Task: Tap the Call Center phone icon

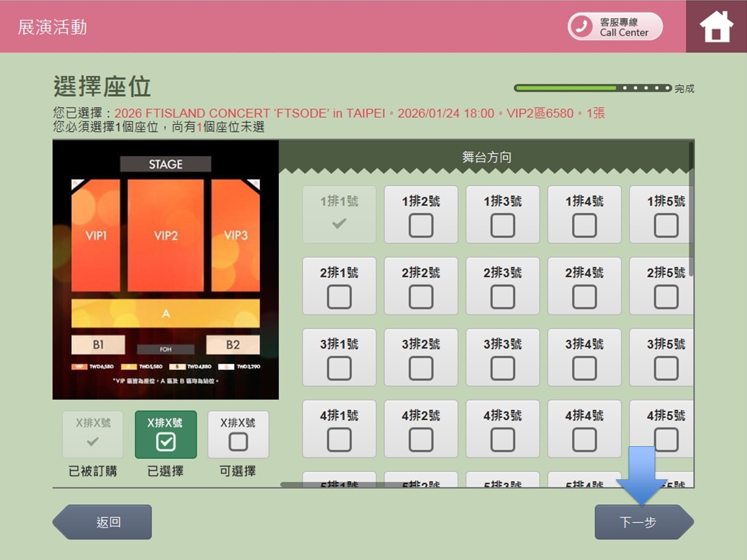Action: 582,26
